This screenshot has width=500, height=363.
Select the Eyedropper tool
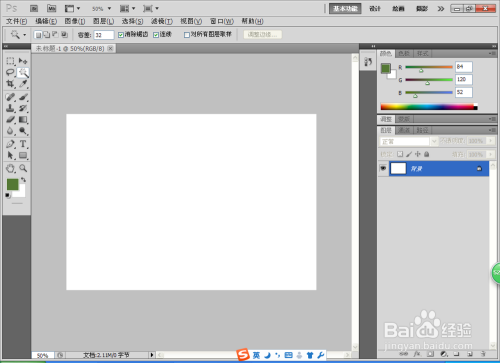[x=23, y=84]
